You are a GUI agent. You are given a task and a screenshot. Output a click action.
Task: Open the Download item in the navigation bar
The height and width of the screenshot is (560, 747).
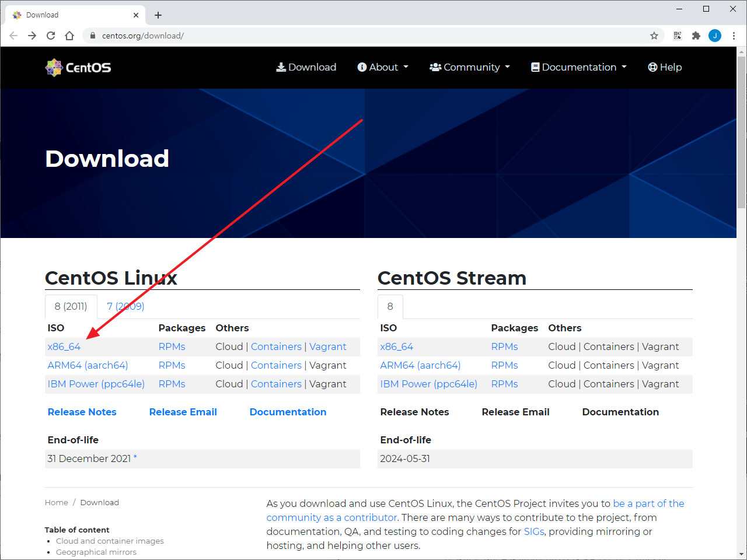click(x=306, y=67)
